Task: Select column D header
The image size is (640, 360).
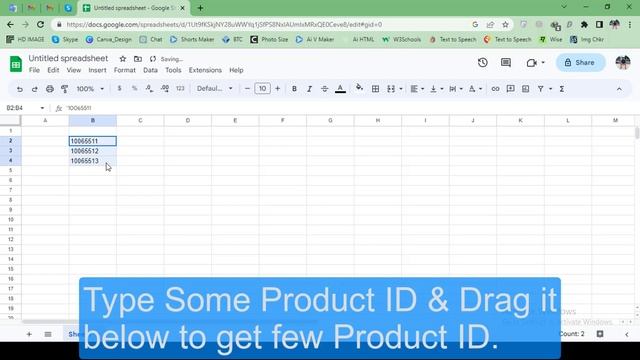Action: pos(188,120)
